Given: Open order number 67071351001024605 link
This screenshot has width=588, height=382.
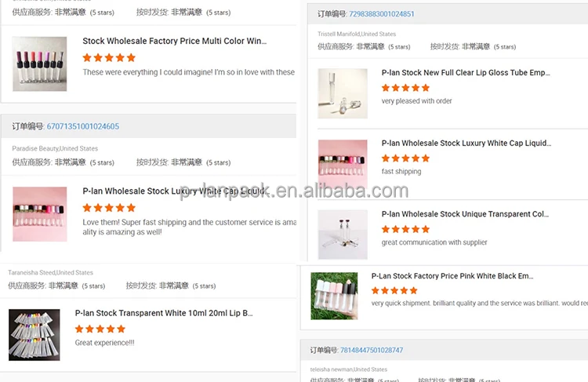Looking at the screenshot, I should pos(83,126).
